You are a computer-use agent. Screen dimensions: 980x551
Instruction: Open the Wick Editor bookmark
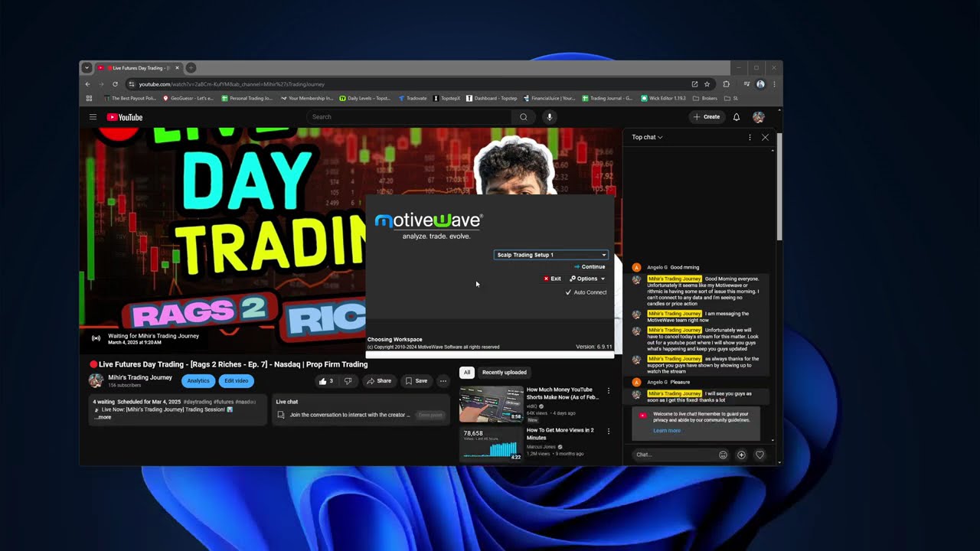[x=663, y=98]
